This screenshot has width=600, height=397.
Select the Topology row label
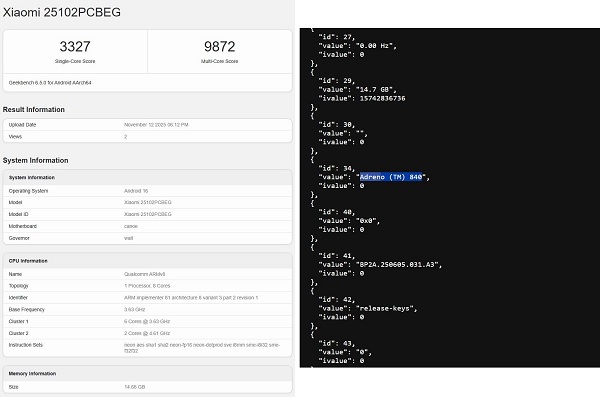[18, 286]
